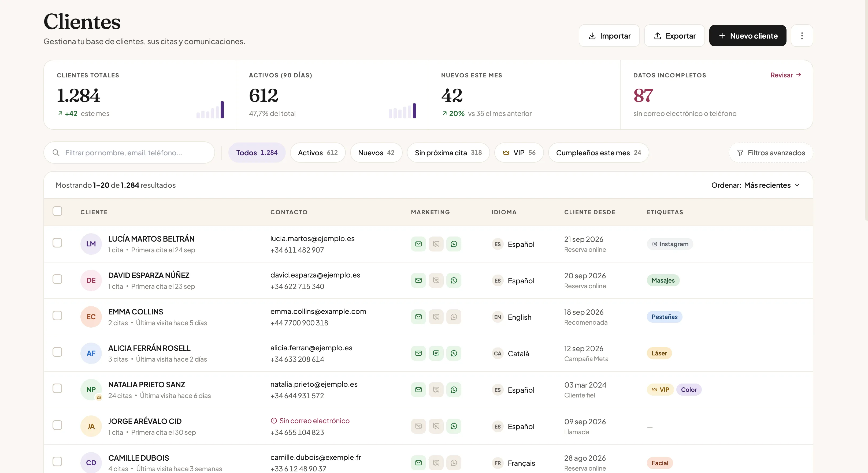Screen dimensions: 868x473
Task: Toggle email marketing icon for Lucía Martos
Action: [418, 244]
